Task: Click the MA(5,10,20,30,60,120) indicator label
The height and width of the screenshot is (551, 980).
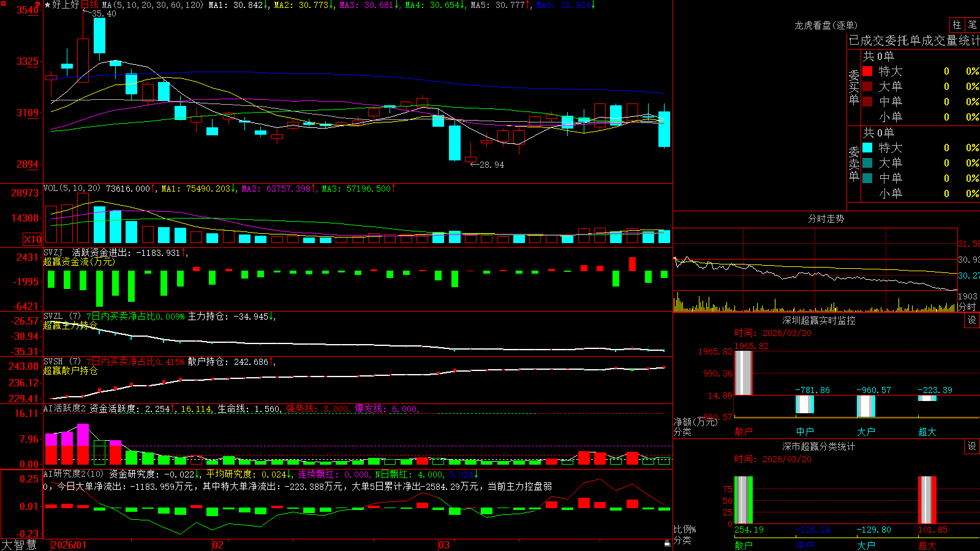Action: pyautogui.click(x=153, y=5)
